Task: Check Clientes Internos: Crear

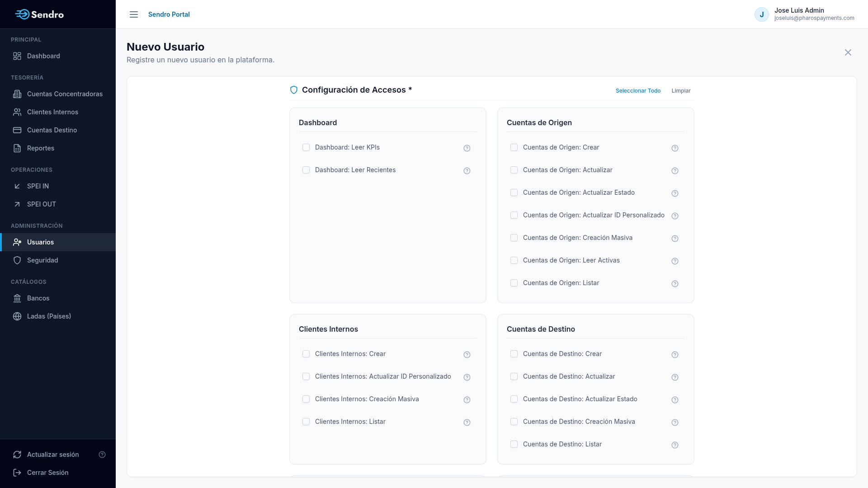Action: 306,354
